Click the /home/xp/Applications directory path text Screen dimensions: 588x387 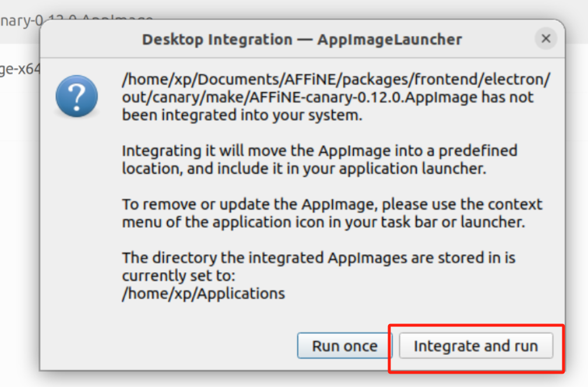pyautogui.click(x=203, y=293)
